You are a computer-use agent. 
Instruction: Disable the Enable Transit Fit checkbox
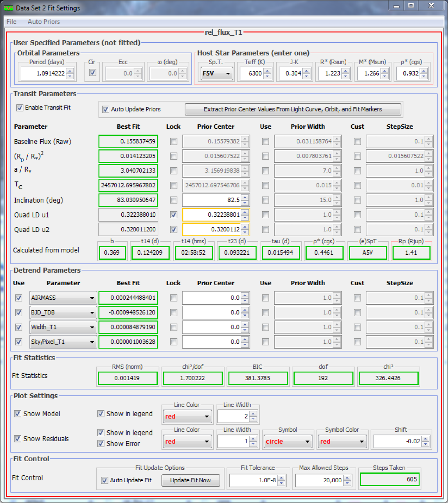point(20,108)
